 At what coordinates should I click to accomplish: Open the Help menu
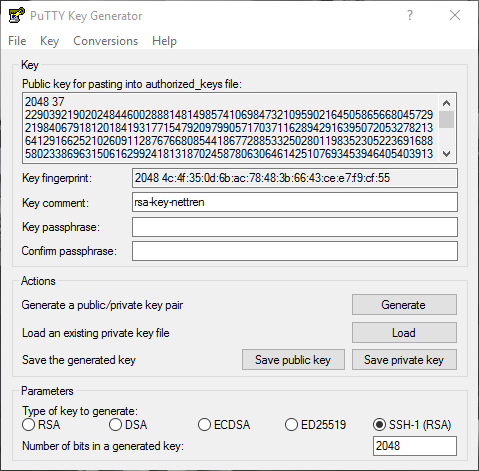coord(164,41)
